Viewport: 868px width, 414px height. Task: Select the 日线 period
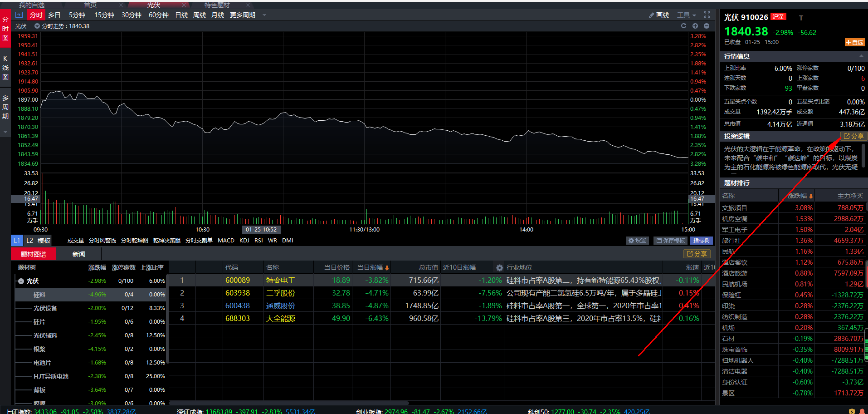pos(181,15)
